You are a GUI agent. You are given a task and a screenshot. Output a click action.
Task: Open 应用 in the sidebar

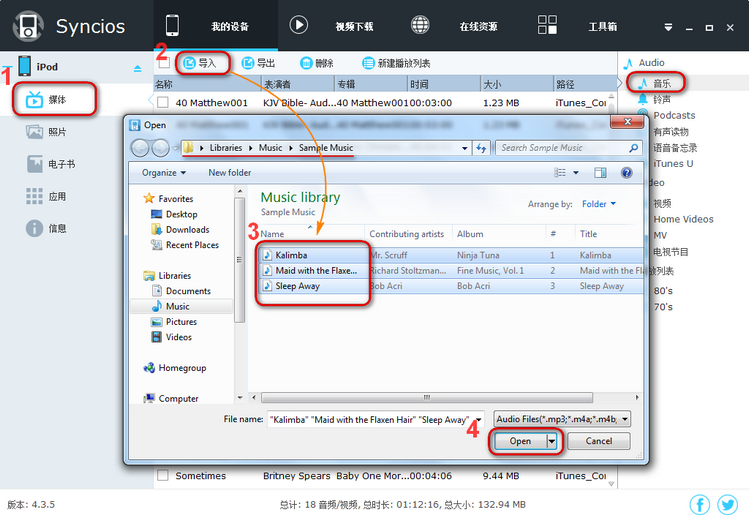click(x=46, y=196)
